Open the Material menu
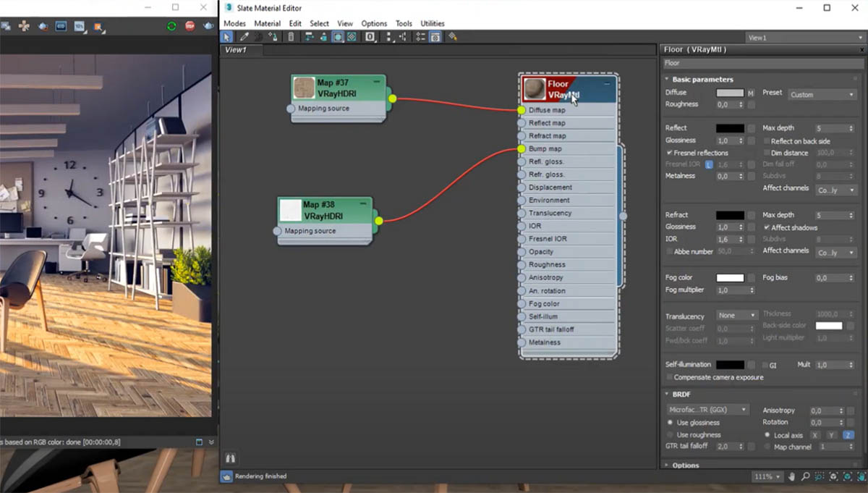 268,23
